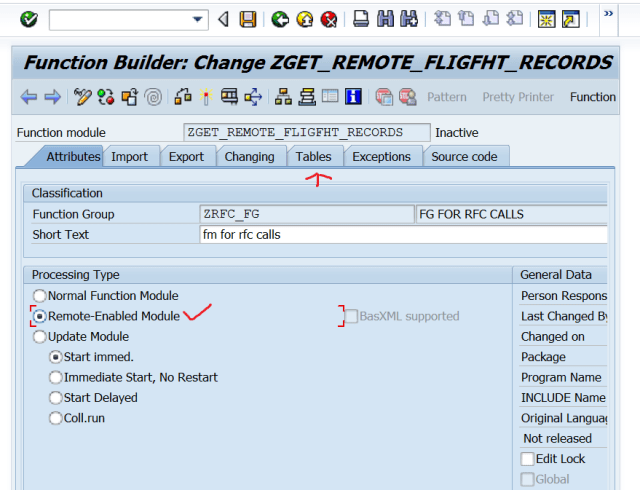Screen dimensions: 640x490
Task: Go to the Previous Page icon
Action: 466,18
